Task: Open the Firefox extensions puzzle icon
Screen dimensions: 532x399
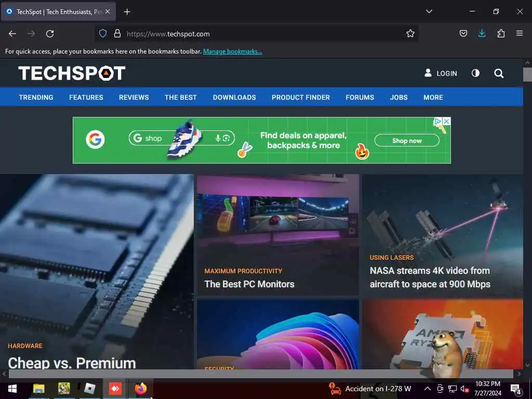Action: [x=501, y=33]
